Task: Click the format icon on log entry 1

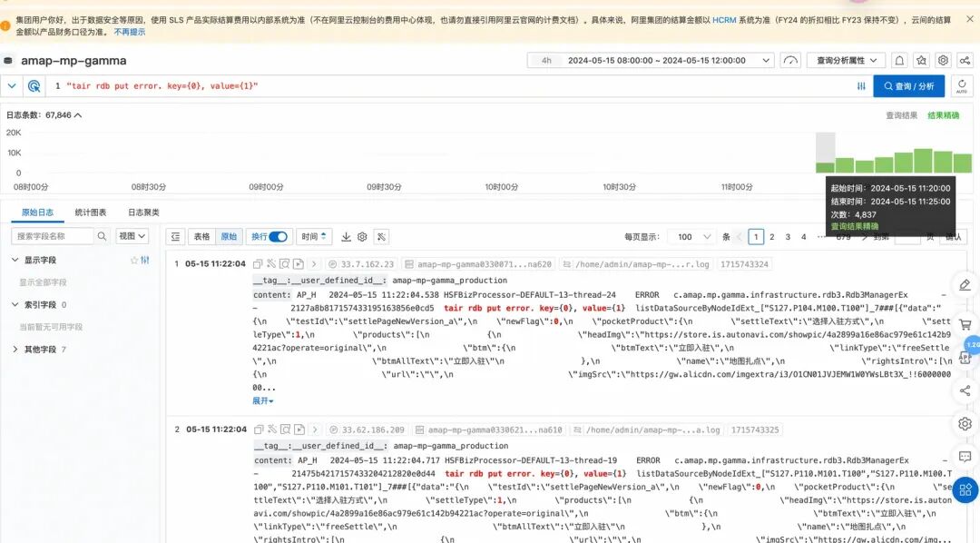Action: pyautogui.click(x=271, y=264)
